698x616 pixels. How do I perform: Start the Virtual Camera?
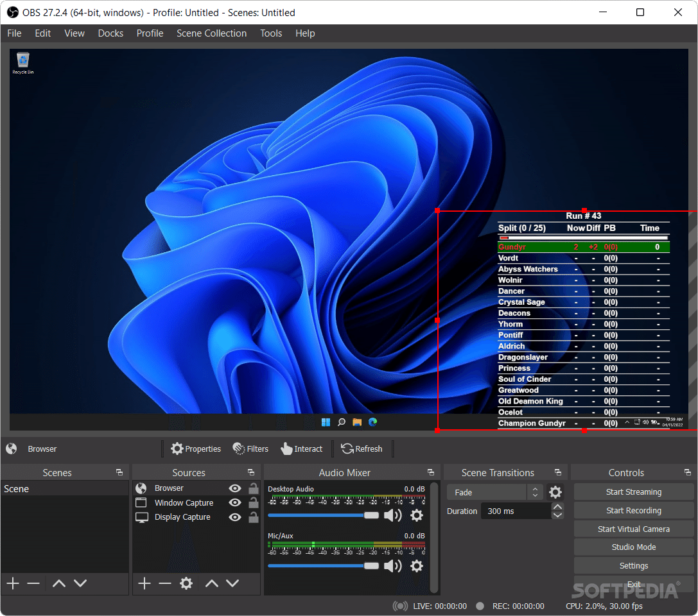(633, 529)
